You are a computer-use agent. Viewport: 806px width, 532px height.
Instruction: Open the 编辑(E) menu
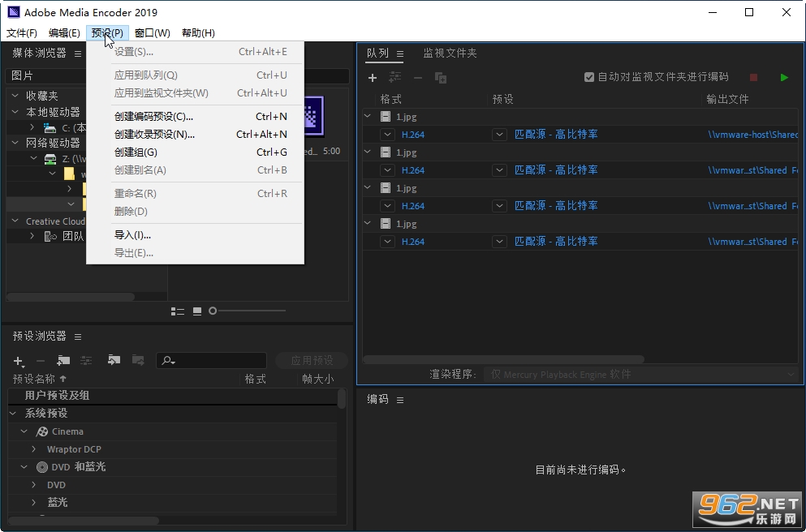[64, 33]
